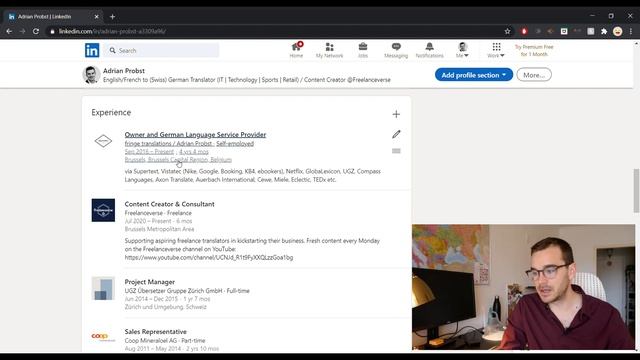Open the Chrome profile avatar

click(618, 31)
